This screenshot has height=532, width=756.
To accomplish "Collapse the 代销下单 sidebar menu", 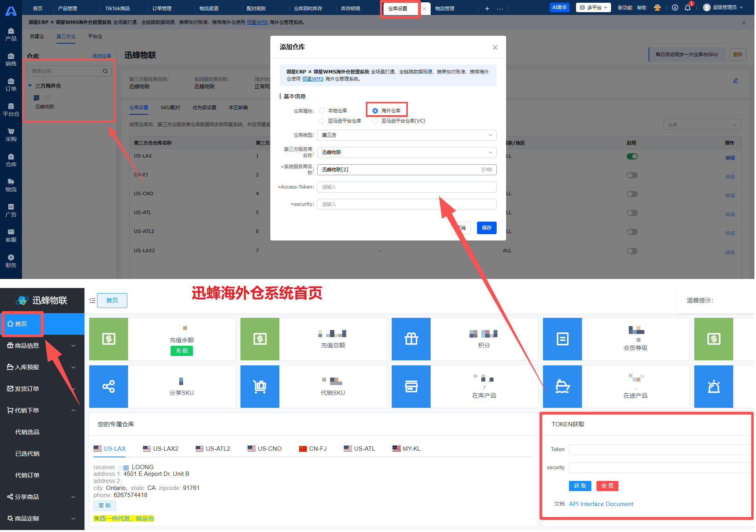I will pyautogui.click(x=42, y=411).
